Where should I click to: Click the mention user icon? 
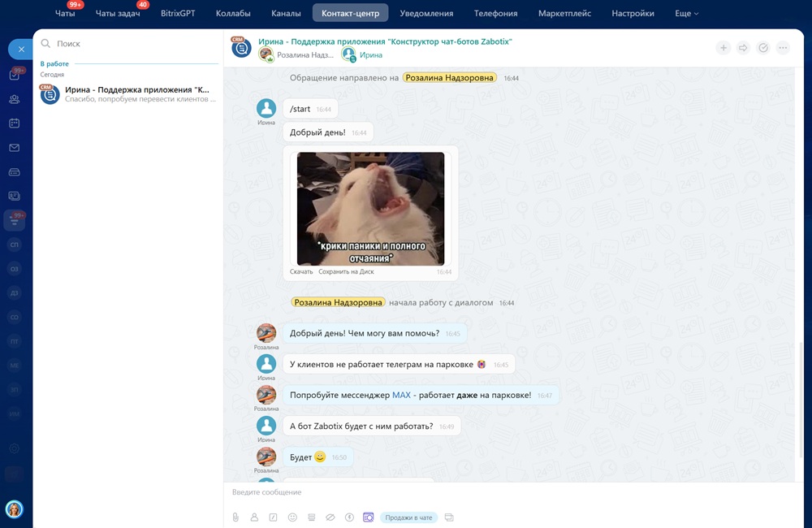click(x=254, y=517)
